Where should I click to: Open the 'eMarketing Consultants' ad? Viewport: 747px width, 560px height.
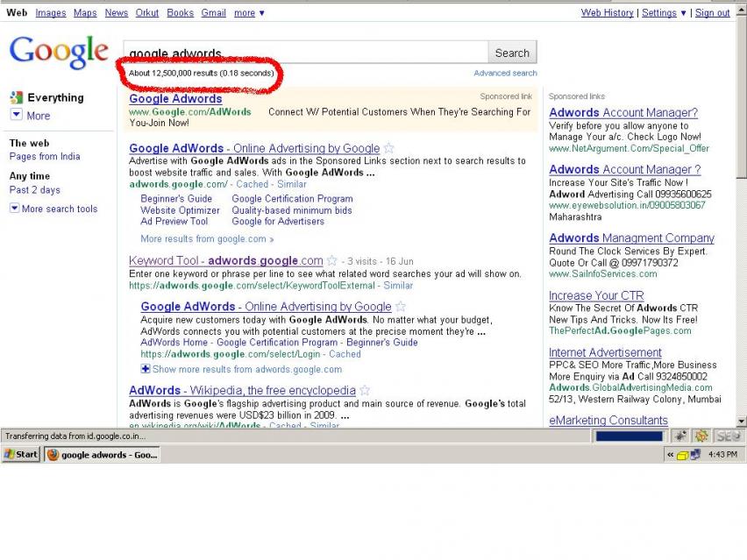click(608, 420)
